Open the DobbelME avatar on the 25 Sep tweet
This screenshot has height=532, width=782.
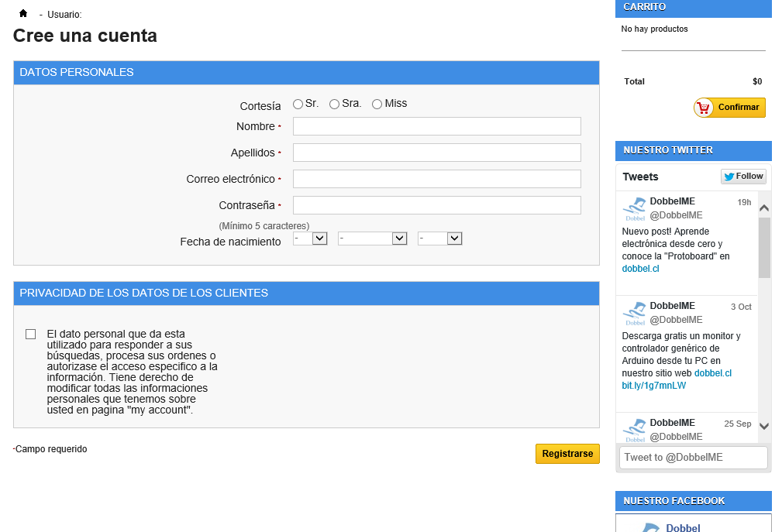point(635,431)
